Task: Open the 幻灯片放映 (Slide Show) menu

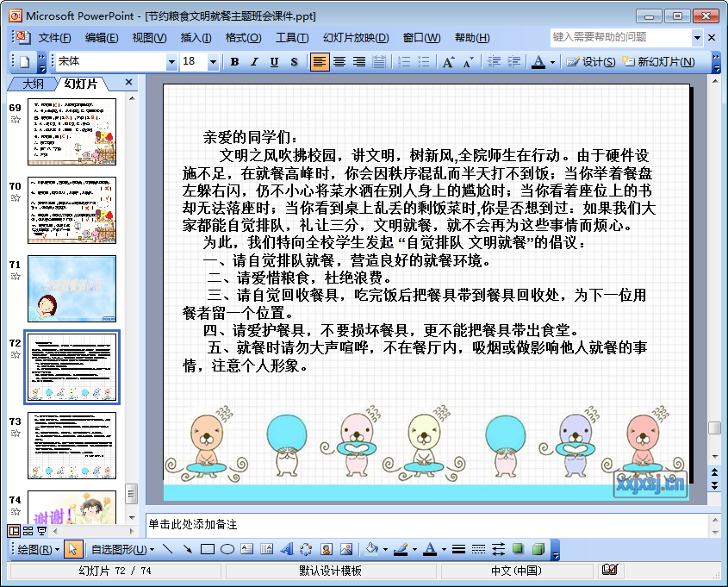Action: (356, 38)
